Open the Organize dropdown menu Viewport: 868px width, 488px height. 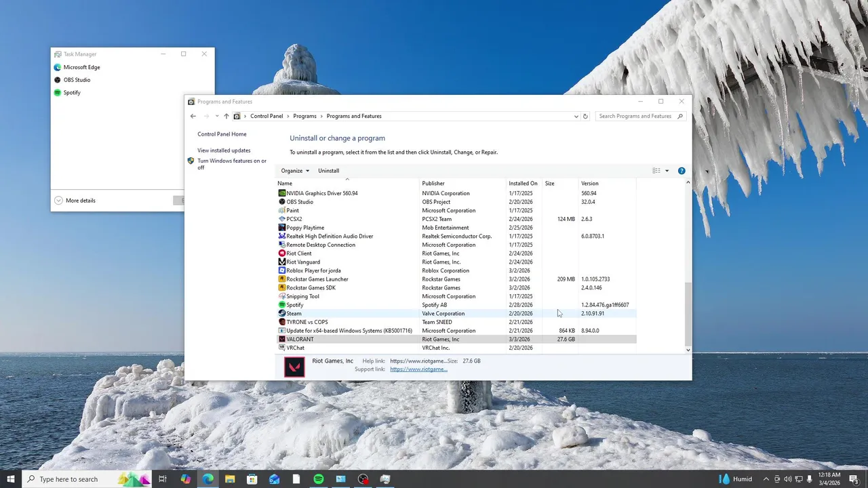coord(295,171)
